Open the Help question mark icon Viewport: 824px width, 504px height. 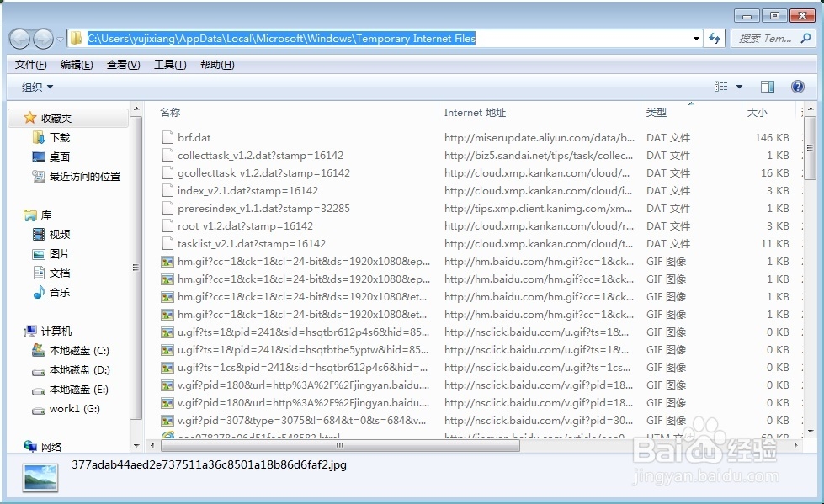(x=798, y=87)
